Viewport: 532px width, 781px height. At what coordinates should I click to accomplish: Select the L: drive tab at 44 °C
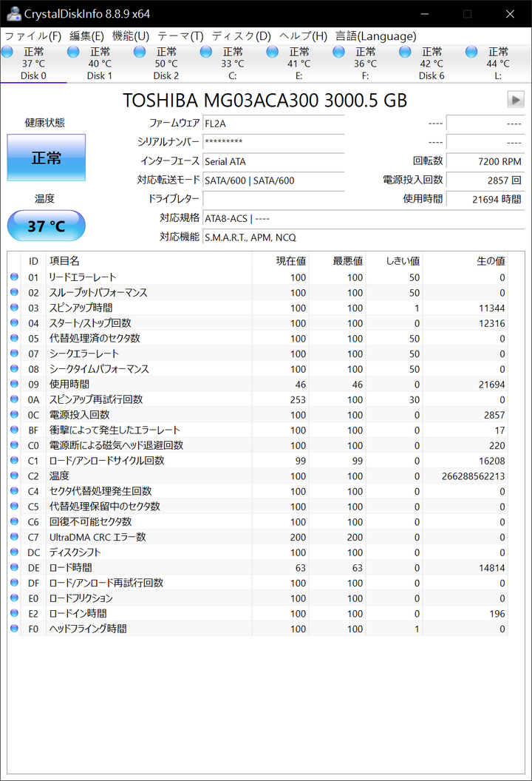tap(498, 64)
